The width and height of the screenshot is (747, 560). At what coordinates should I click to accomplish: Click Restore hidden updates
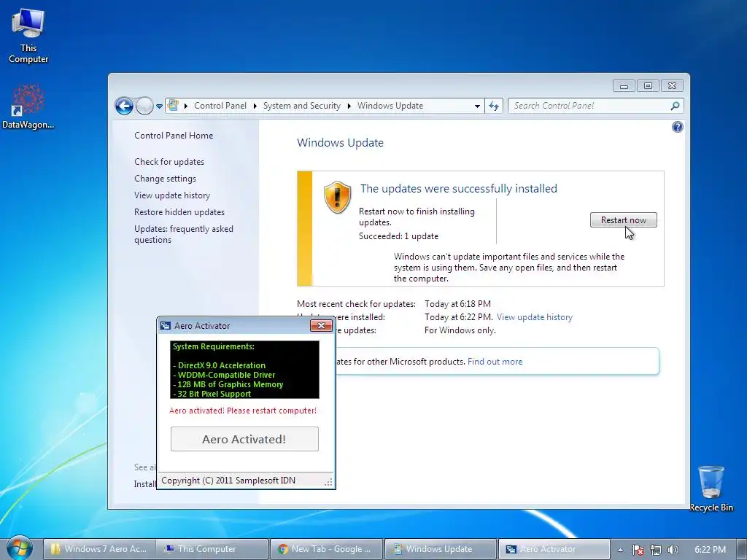(x=179, y=212)
